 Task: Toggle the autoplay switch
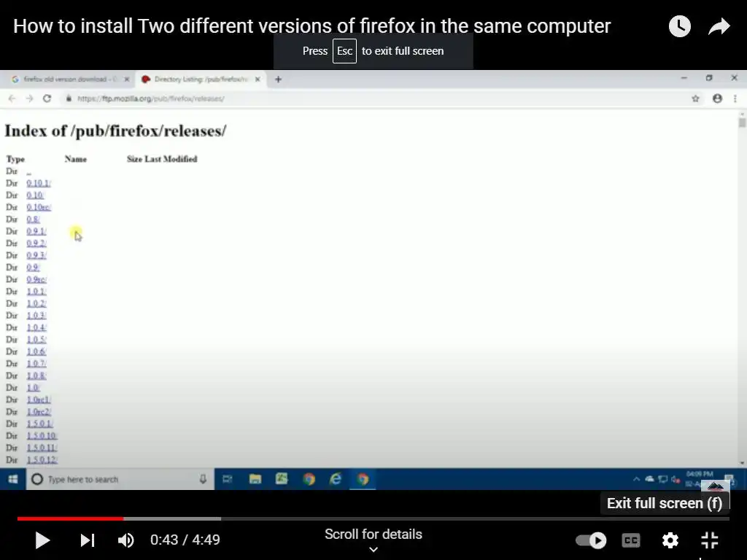[x=591, y=540]
